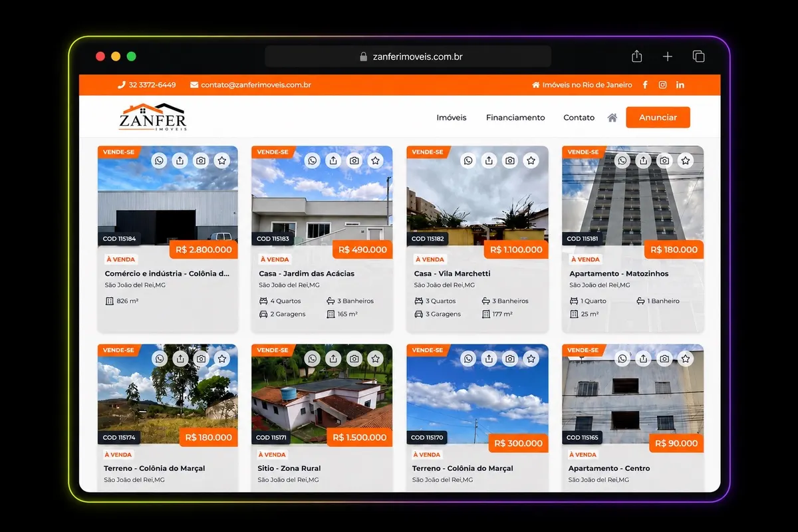Click the zanferimoveis.com.br address bar
Screen dimensions: 798x532
(x=408, y=57)
